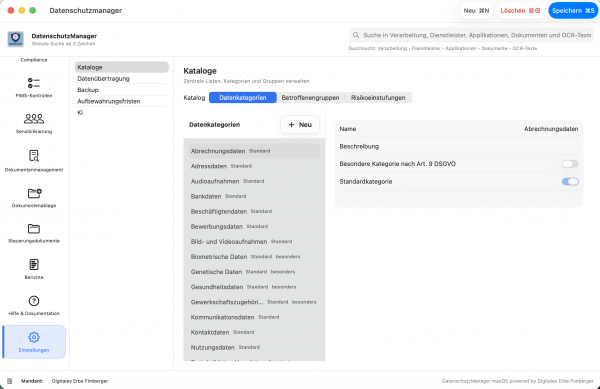The width and height of the screenshot is (600, 389).
Task: Open Dokumentenmanagement icon in sidebar
Action: click(x=34, y=156)
